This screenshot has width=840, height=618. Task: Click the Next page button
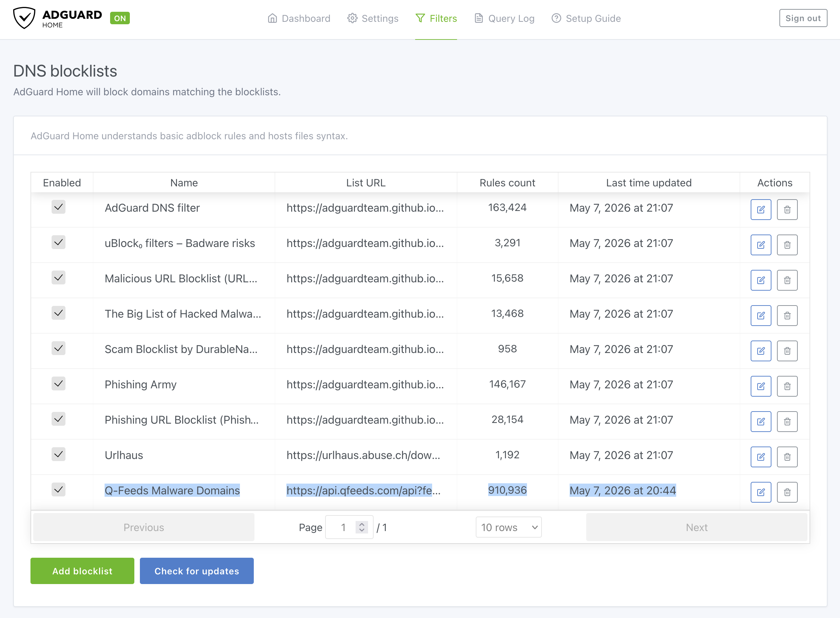click(696, 527)
